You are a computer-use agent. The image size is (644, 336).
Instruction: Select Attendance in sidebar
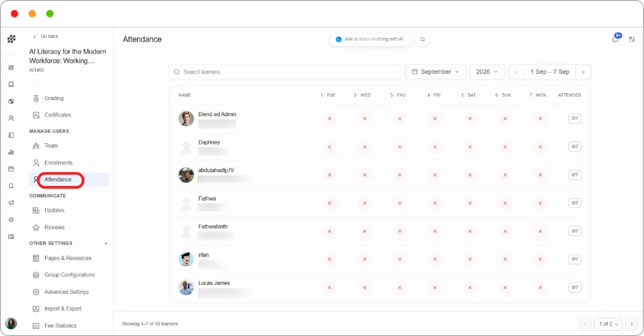tap(69, 179)
